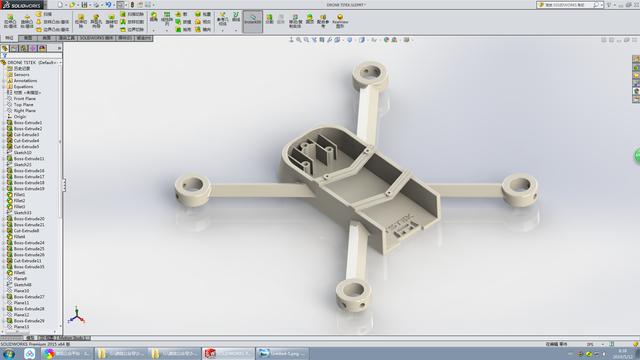Select the DRONE TSTEK root node
This screenshot has width=640, height=360.
31,62
